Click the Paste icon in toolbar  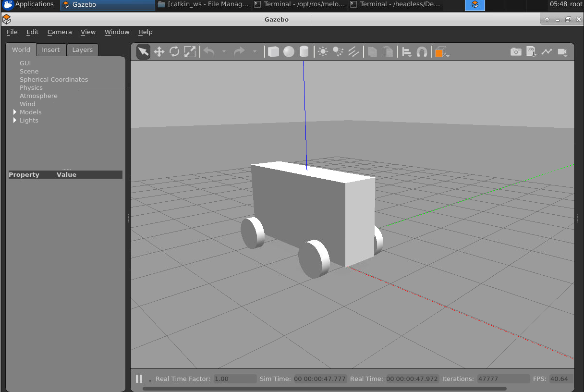point(388,52)
